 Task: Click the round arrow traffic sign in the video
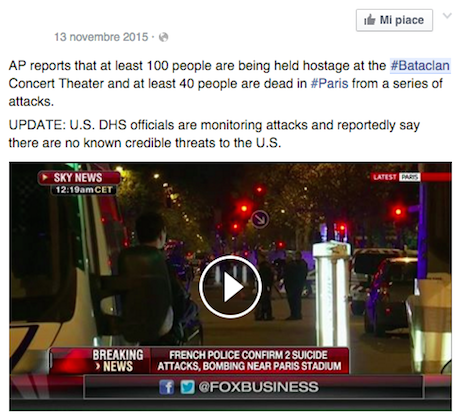pos(260,219)
